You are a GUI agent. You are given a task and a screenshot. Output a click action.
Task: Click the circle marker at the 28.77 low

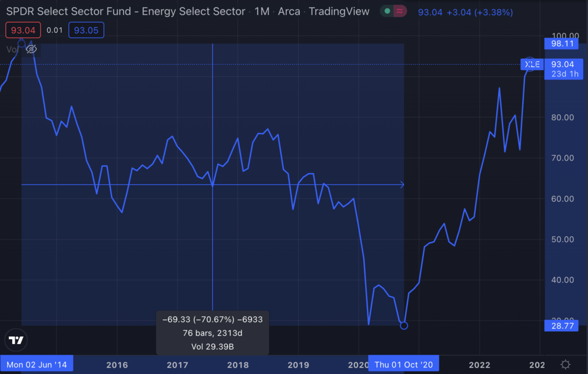[x=403, y=325]
